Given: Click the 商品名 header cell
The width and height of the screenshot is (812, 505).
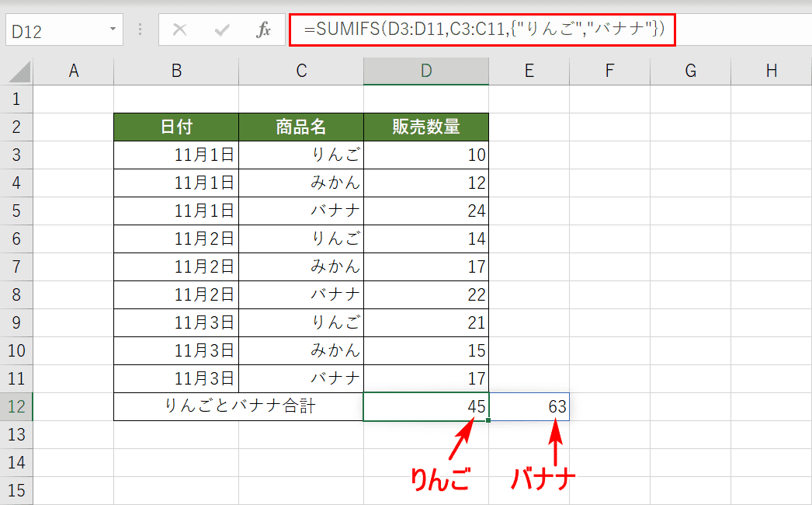Looking at the screenshot, I should 301,127.
